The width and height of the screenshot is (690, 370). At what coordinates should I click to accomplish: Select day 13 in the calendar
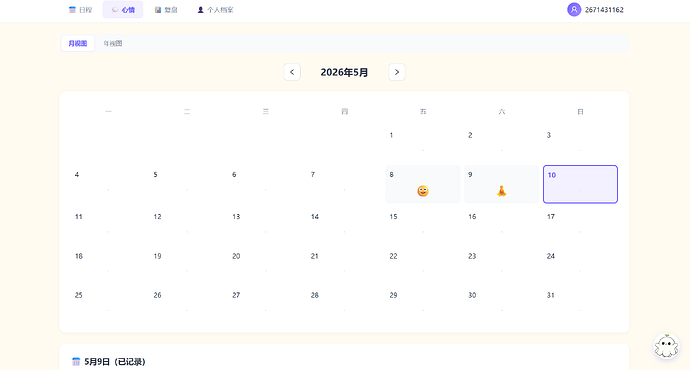tap(265, 225)
